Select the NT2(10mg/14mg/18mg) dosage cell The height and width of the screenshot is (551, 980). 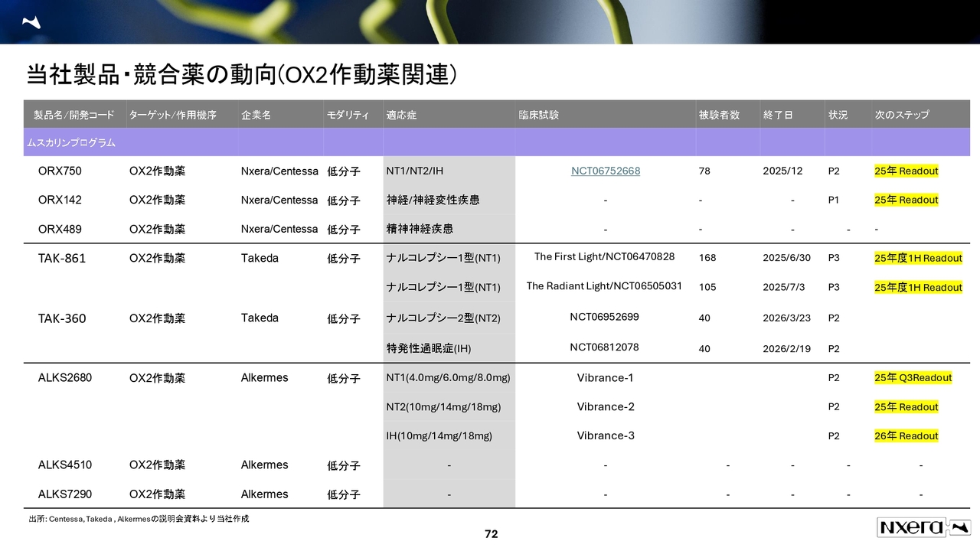click(443, 407)
